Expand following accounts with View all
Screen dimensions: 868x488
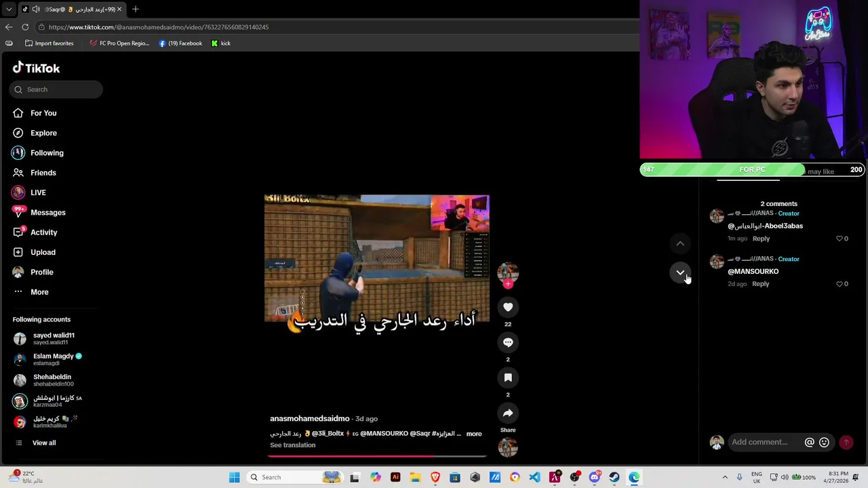[44, 443]
